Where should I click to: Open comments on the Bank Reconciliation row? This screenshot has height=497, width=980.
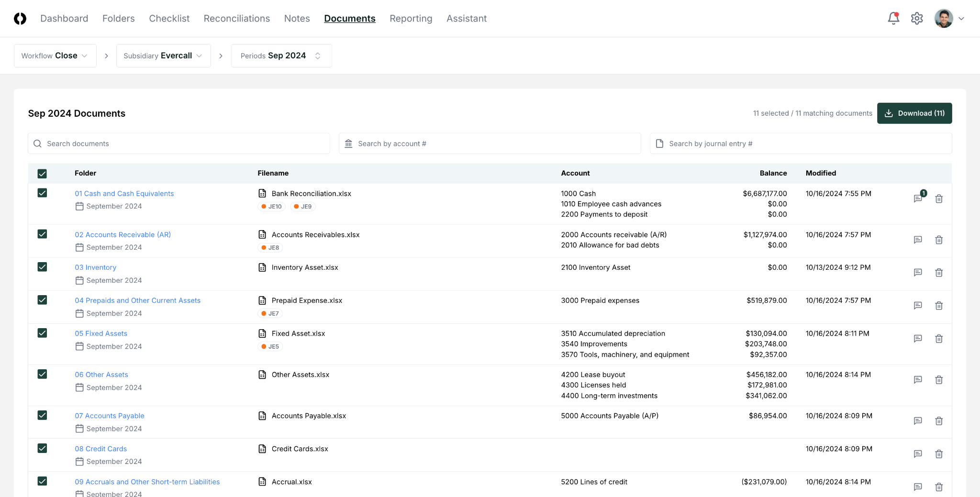click(918, 198)
